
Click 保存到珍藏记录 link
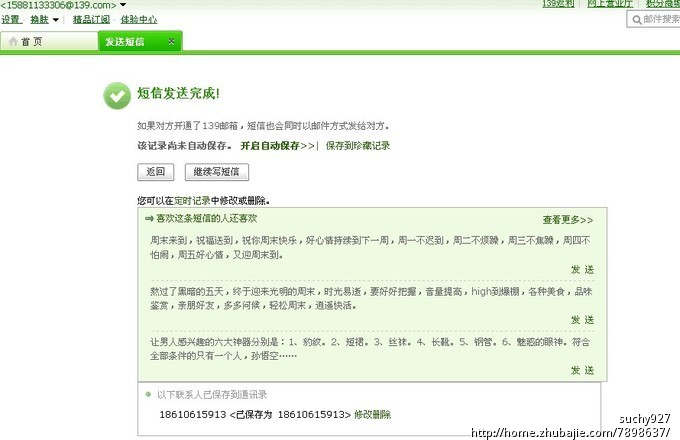[x=358, y=146]
